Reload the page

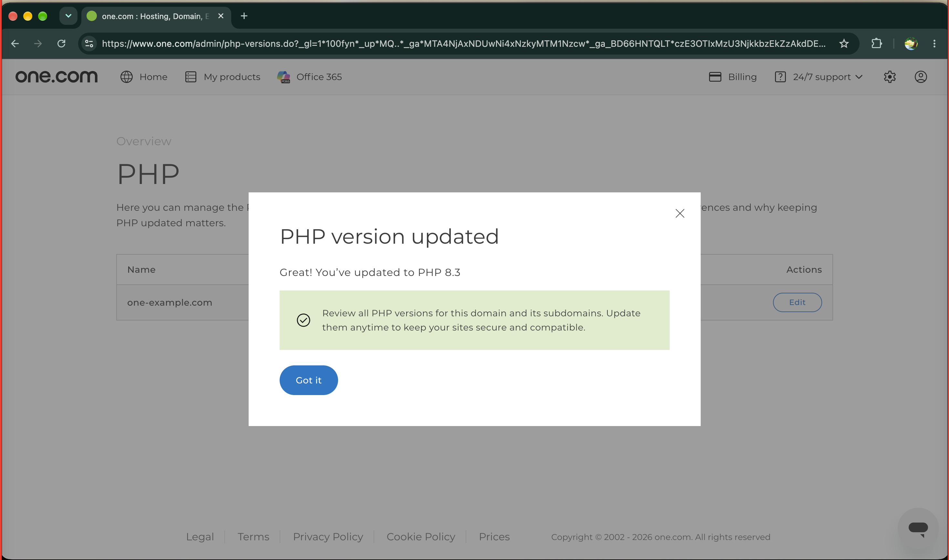[x=61, y=44]
